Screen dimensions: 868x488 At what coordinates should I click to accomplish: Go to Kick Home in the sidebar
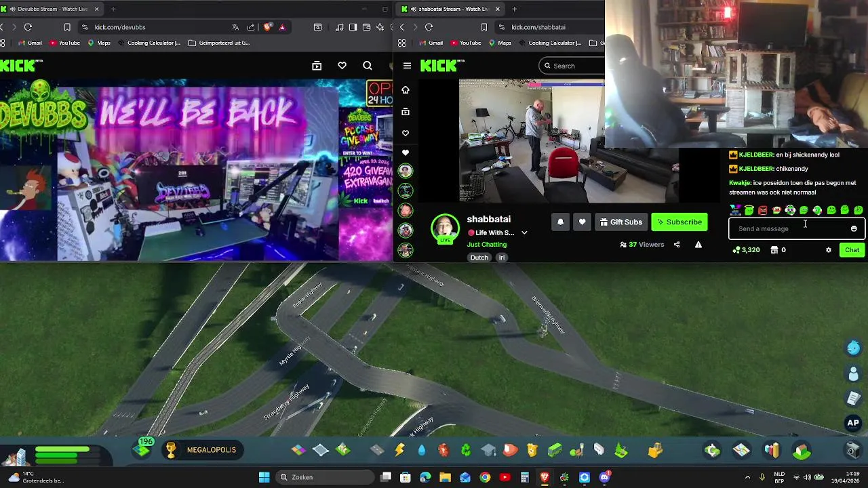click(x=406, y=89)
